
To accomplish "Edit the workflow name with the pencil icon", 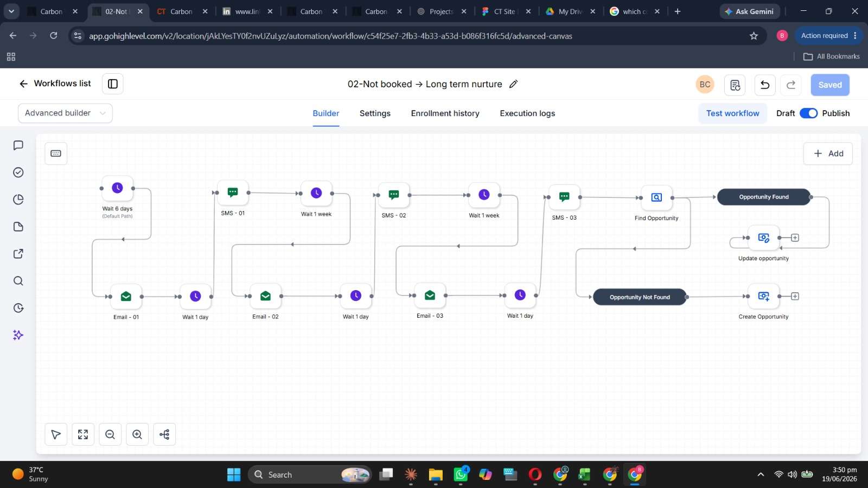I will point(513,84).
